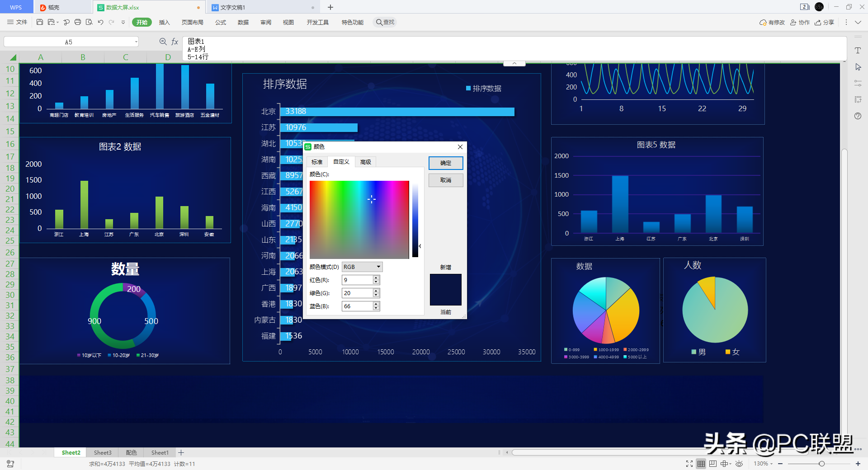Click the Print icon in the quick toolbar
The height and width of the screenshot is (470, 868).
(x=78, y=22)
